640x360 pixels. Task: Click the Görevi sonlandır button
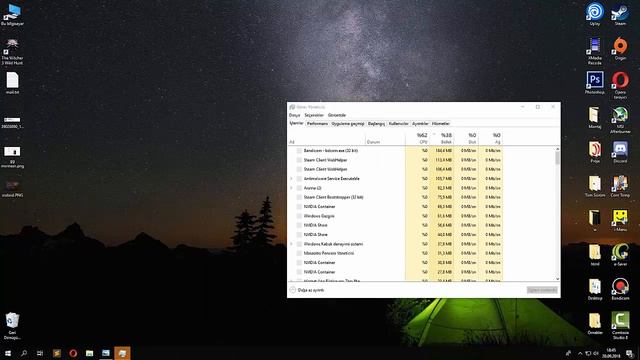pos(542,290)
